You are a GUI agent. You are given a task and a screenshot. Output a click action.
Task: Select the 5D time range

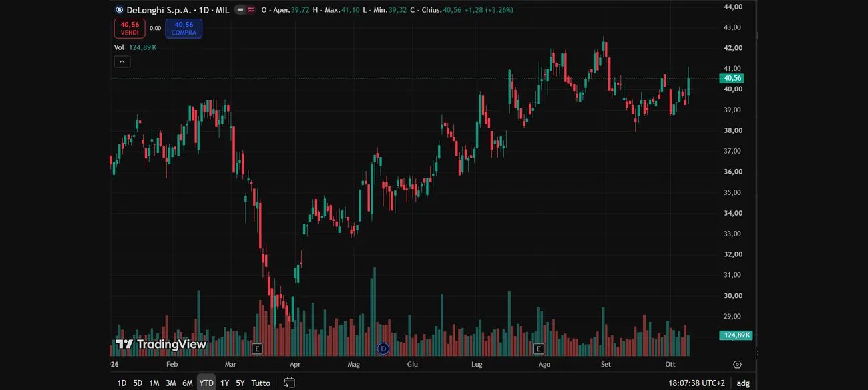(138, 383)
